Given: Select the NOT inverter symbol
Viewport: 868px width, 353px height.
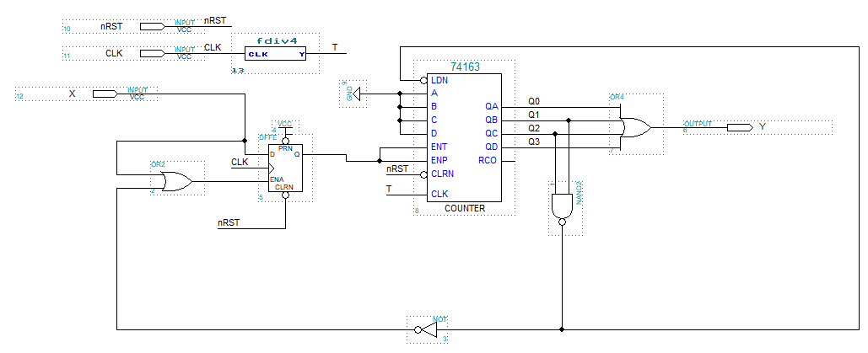Looking at the screenshot, I should click(x=426, y=330).
